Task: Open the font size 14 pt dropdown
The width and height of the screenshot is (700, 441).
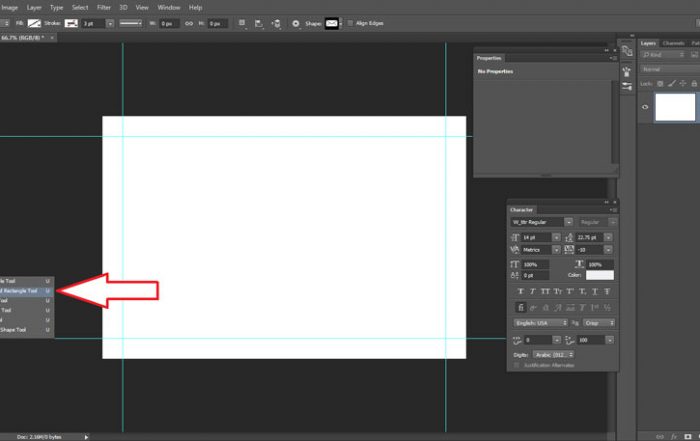Action: point(556,237)
